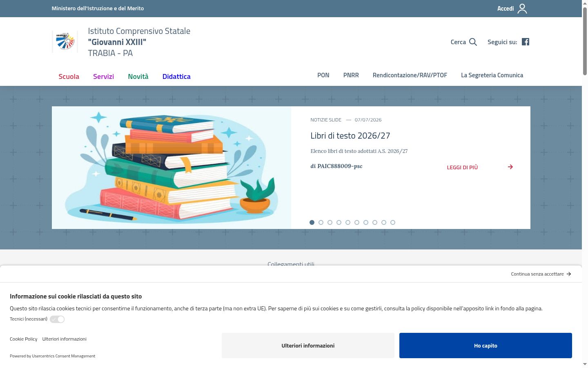Viewport: 588px width, 368px height.
Task: Click the Accedi user profile icon
Action: point(522,9)
